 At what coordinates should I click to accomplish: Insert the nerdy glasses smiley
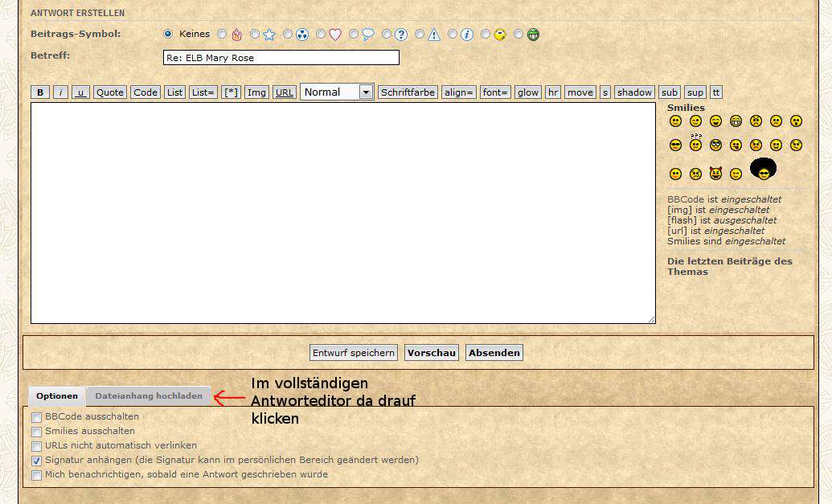pos(715,145)
